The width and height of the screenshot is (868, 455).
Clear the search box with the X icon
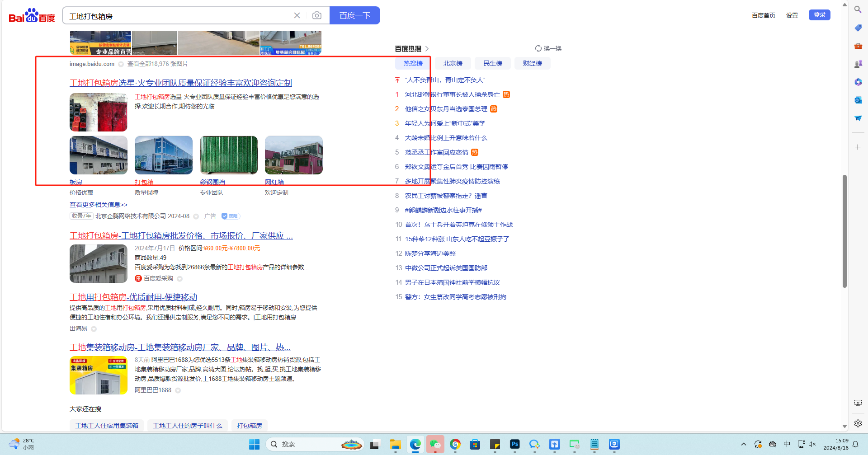point(297,15)
